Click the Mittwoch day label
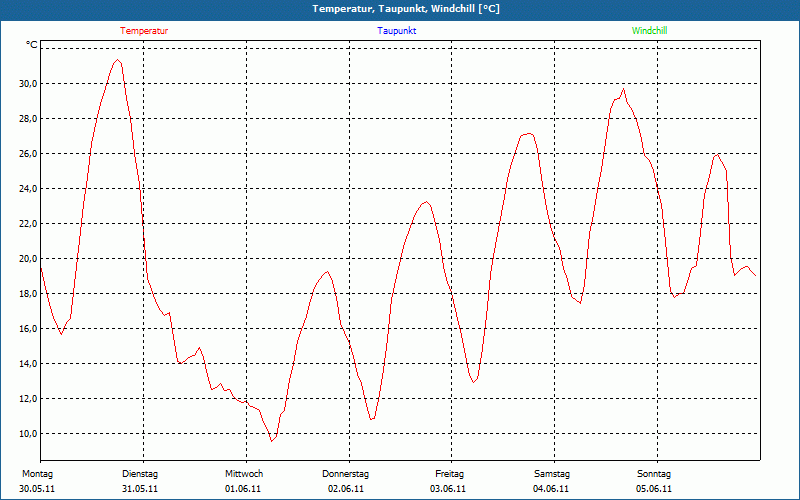The image size is (800, 500). [244, 474]
